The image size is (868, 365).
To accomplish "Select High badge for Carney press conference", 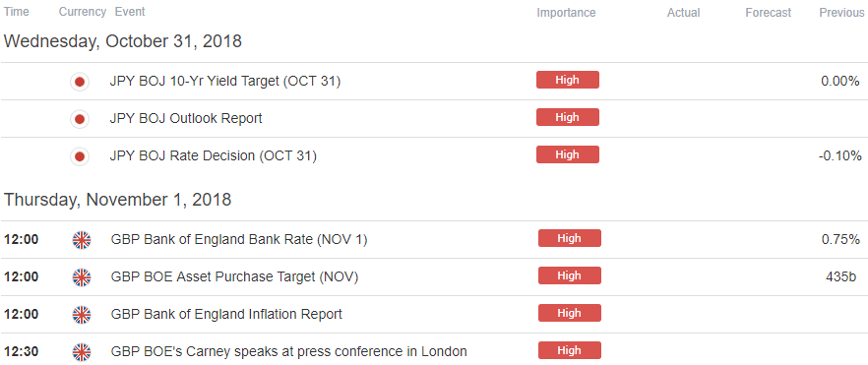I will click(x=569, y=350).
